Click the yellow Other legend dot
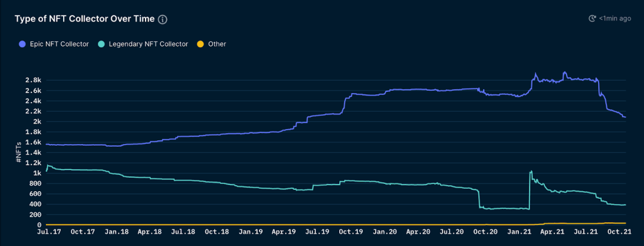Screen dimensions: 644x246 pos(200,44)
